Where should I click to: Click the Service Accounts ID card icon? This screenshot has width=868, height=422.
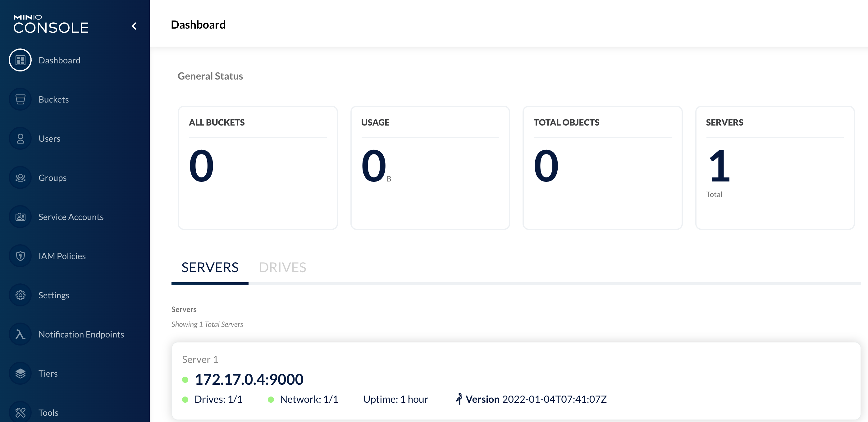[x=20, y=217]
